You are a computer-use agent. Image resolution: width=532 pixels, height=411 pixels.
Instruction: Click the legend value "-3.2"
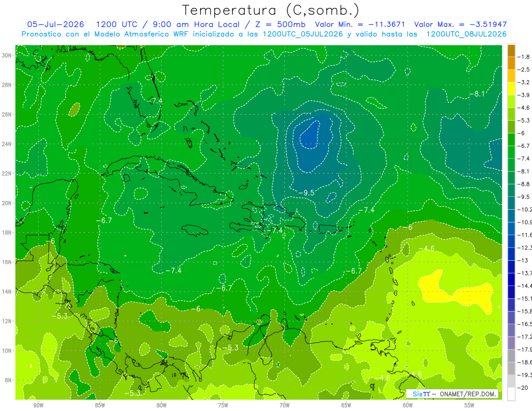(x=523, y=82)
